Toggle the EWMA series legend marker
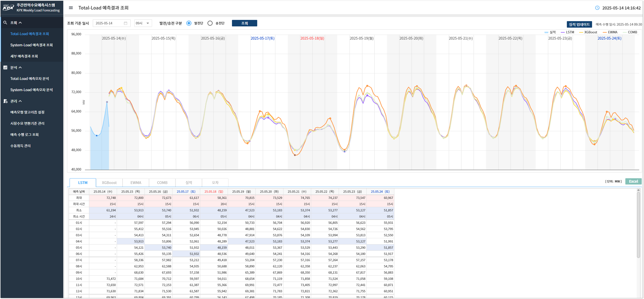 (605, 32)
